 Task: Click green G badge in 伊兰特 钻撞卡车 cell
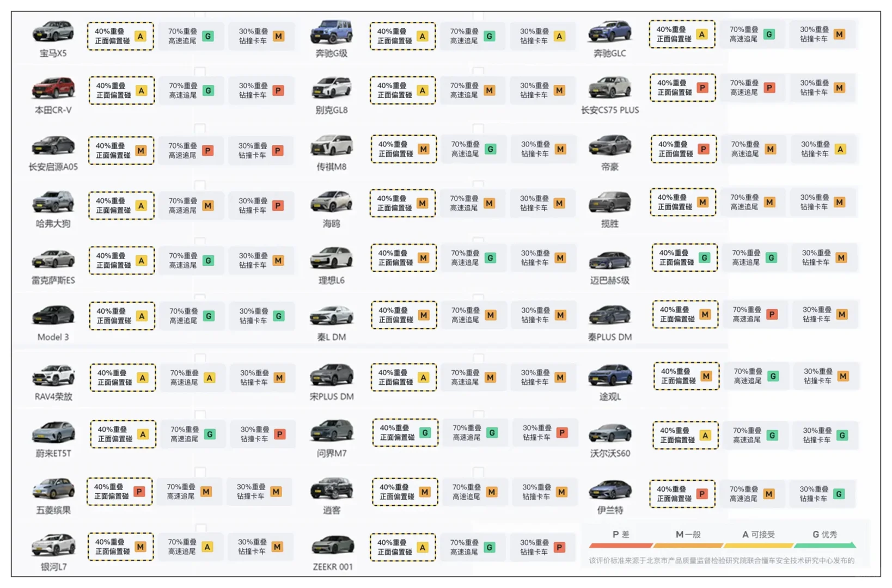click(x=839, y=494)
